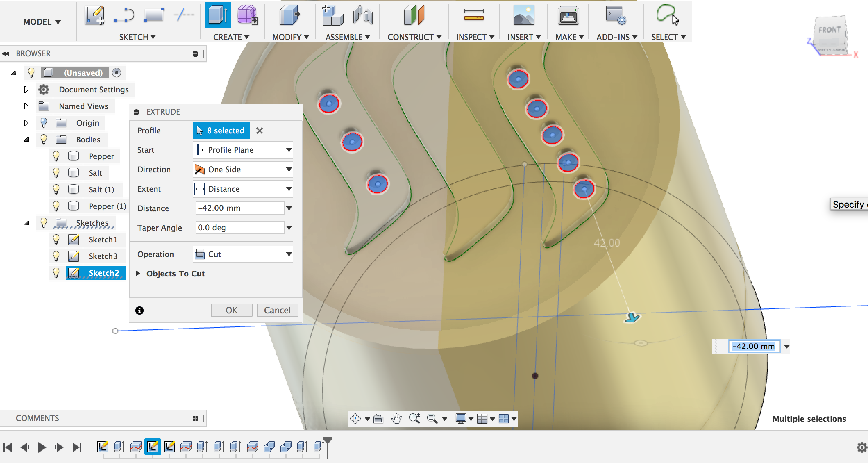
Task: Open the MODEL workspace menu
Action: [42, 22]
